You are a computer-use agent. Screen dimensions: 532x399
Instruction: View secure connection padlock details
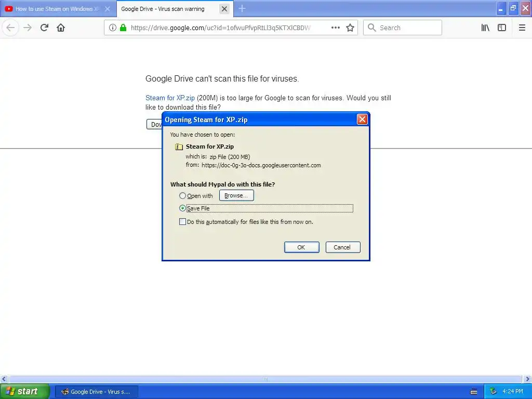click(123, 28)
